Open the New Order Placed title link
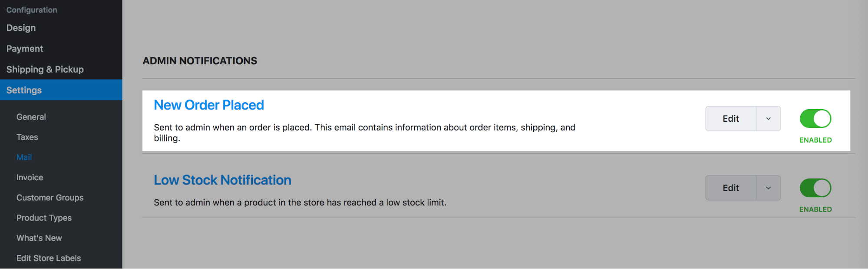 point(209,105)
